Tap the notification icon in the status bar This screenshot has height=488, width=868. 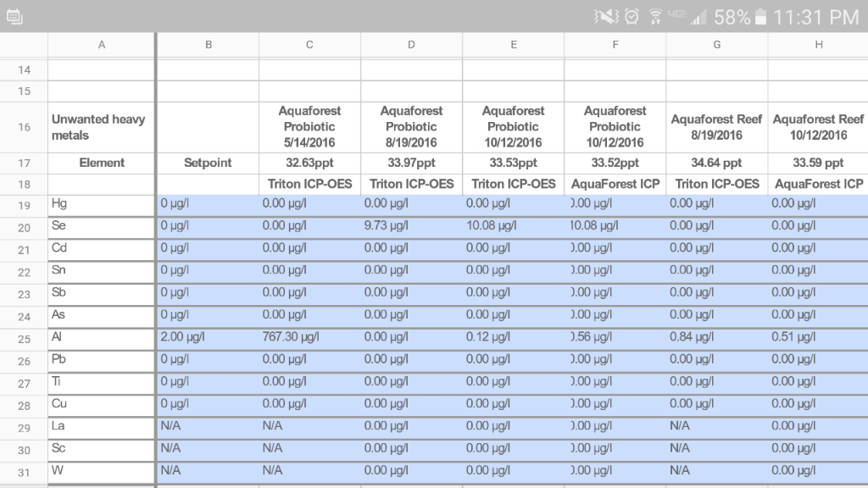tap(14, 16)
